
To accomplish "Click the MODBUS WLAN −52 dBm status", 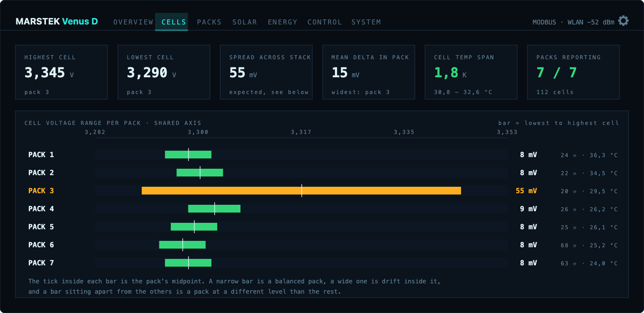I will tap(574, 22).
